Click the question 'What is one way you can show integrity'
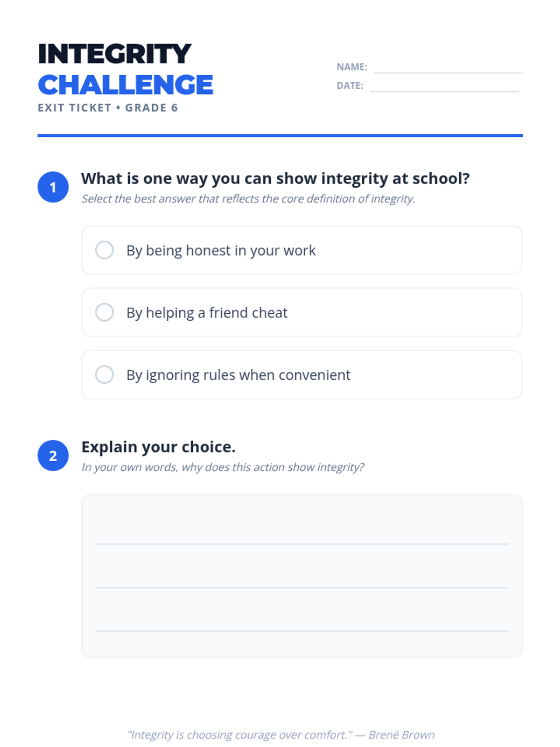The height and width of the screenshot is (747, 560). (x=275, y=178)
